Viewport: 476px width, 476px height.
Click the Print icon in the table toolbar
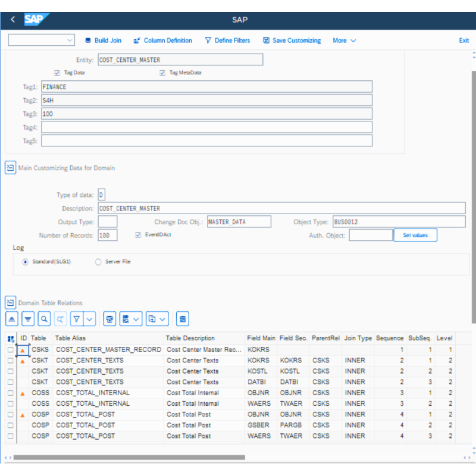pyautogui.click(x=109, y=319)
